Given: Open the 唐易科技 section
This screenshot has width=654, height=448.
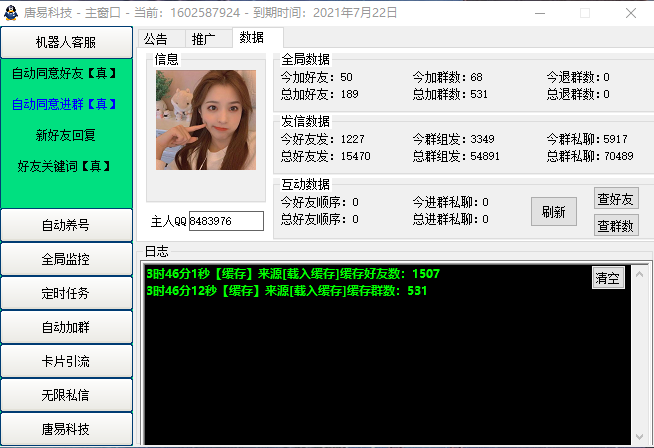Looking at the screenshot, I should [x=66, y=429].
